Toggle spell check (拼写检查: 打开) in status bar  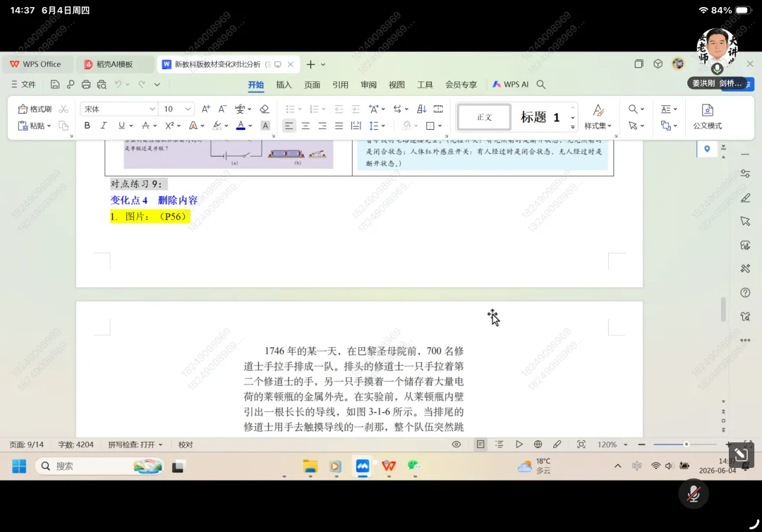[x=135, y=445]
